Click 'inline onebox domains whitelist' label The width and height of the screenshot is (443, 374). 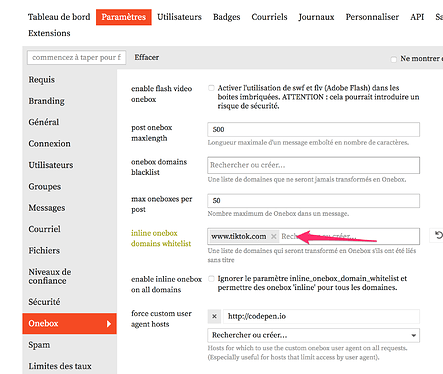tap(161, 238)
